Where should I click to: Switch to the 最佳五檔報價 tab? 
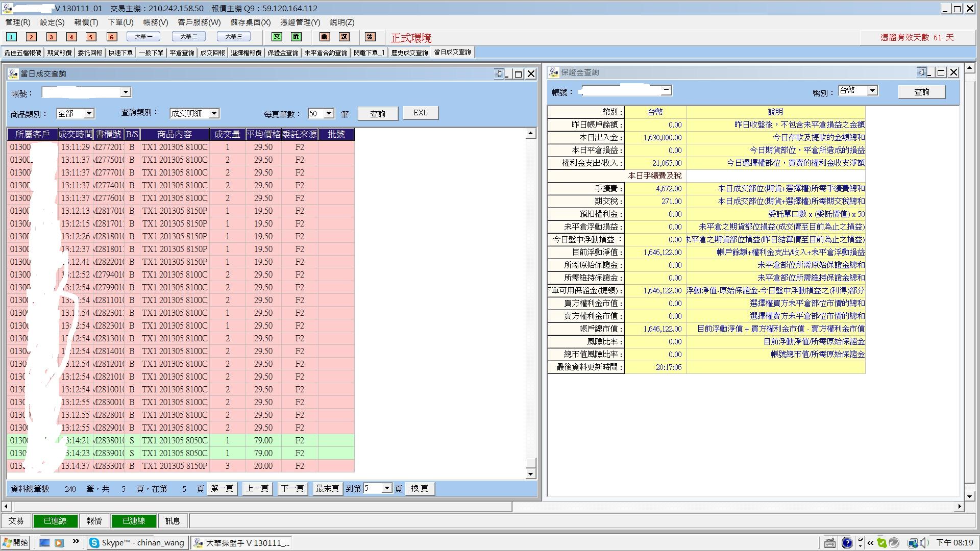[x=22, y=53]
